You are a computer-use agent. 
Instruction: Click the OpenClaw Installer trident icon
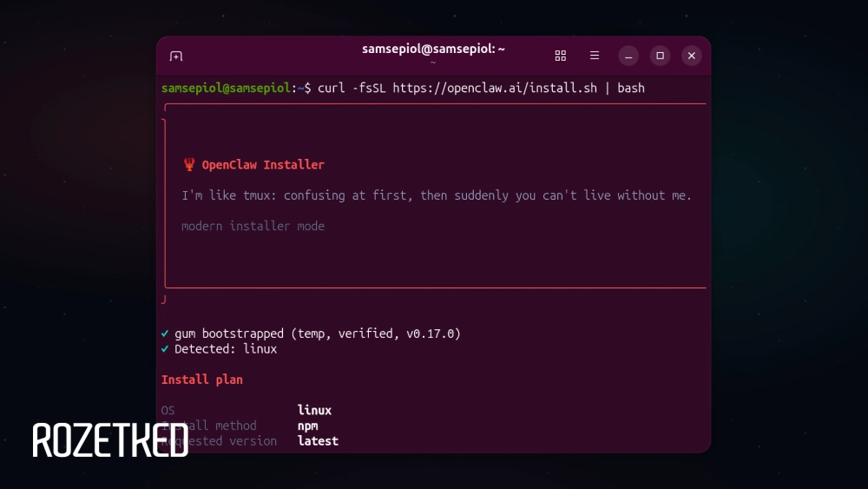click(x=188, y=165)
